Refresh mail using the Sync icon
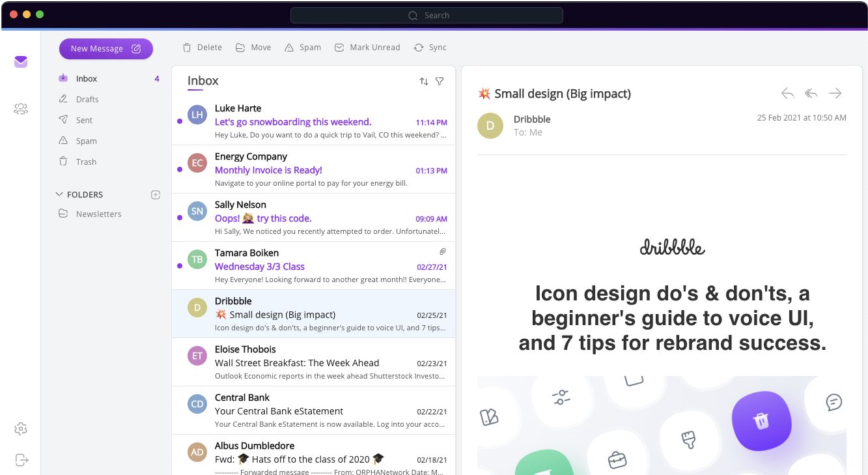 pos(417,47)
